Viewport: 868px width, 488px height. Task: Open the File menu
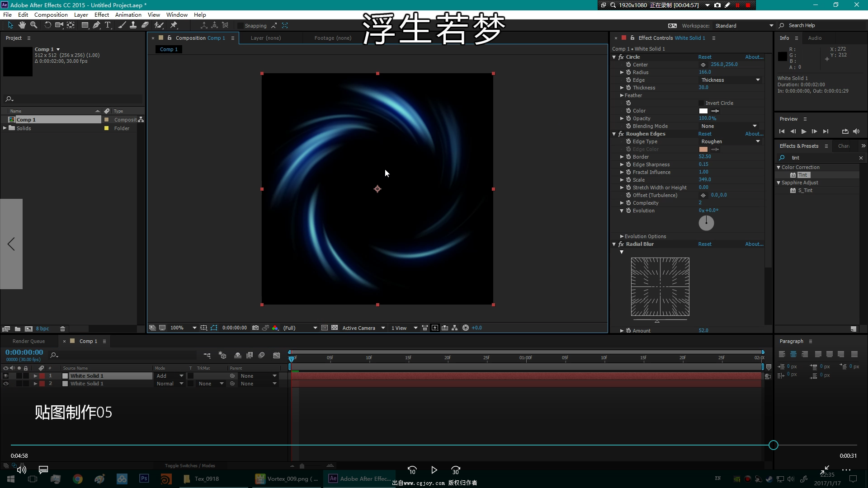click(7, 15)
